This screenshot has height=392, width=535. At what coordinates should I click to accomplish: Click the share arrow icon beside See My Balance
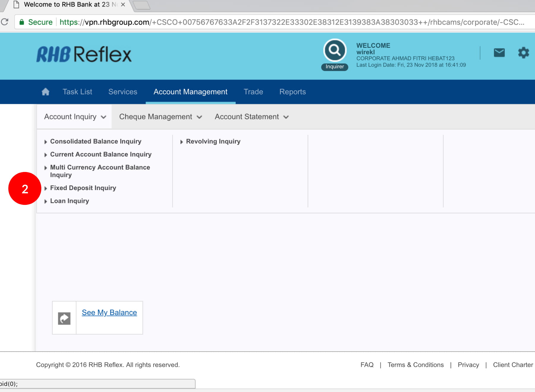click(64, 318)
